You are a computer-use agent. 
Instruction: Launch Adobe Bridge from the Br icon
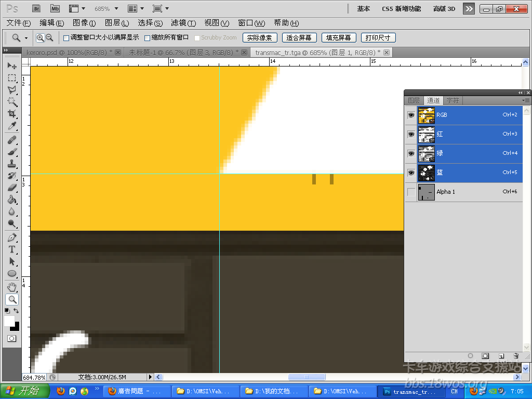coord(36,9)
